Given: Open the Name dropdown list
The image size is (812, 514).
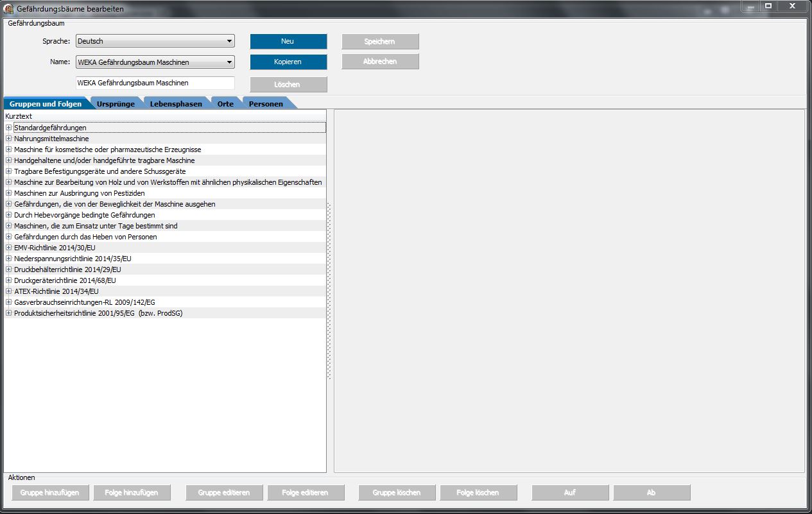Looking at the screenshot, I should pyautogui.click(x=229, y=62).
